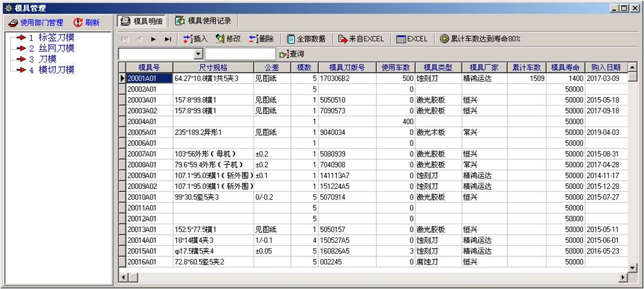This screenshot has width=644, height=289.
Task: Select date cell 2019-04-03
Action: pyautogui.click(x=606, y=133)
